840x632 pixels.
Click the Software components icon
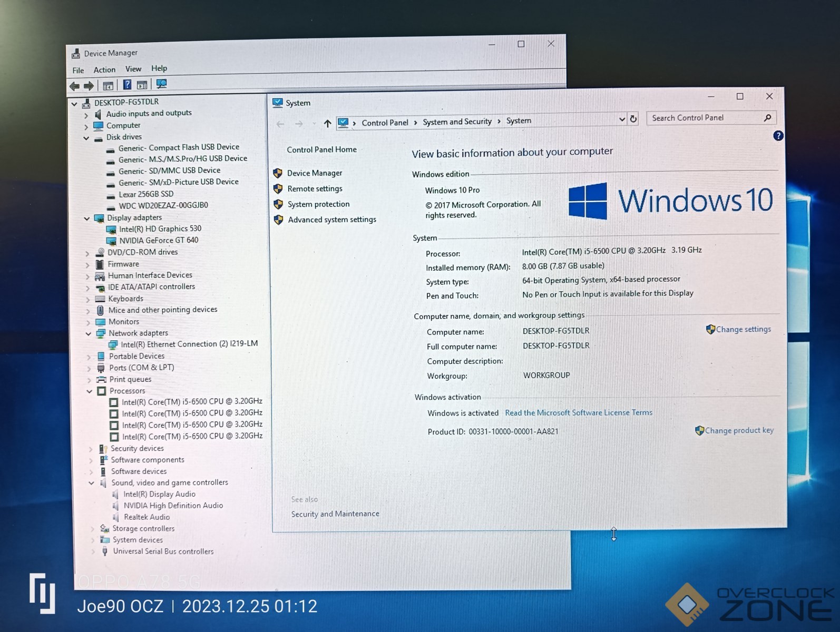(x=103, y=460)
